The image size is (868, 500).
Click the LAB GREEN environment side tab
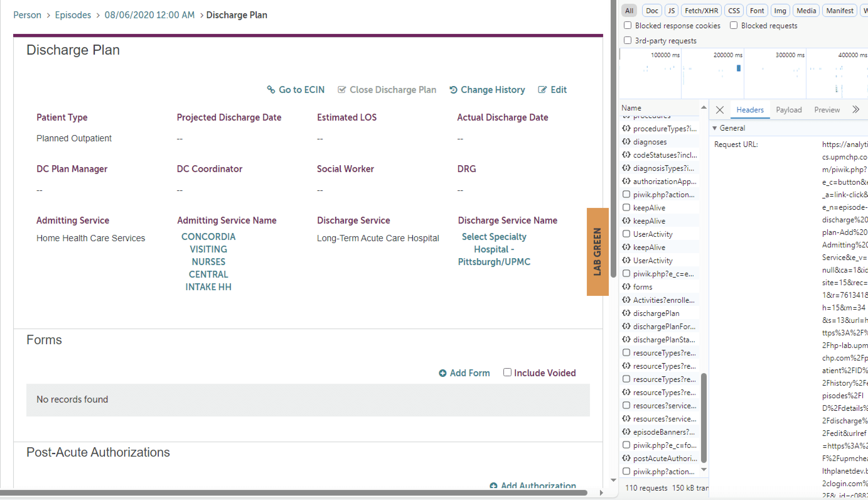[597, 252]
